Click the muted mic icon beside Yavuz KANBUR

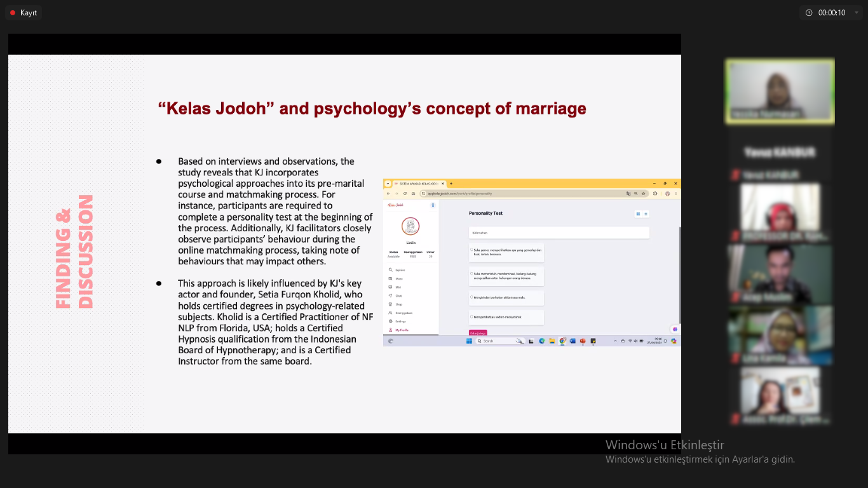click(736, 175)
